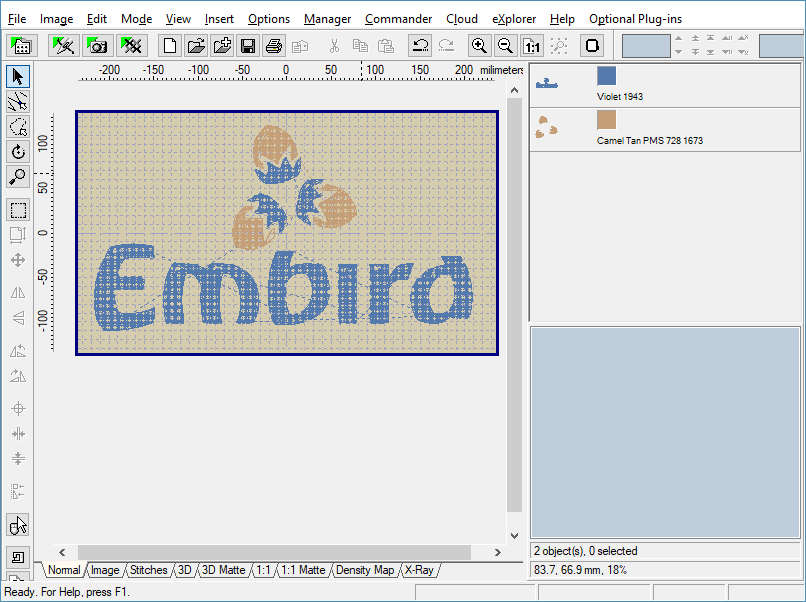The width and height of the screenshot is (806, 602).
Task: Select the arrow pointer tool
Action: [18, 77]
